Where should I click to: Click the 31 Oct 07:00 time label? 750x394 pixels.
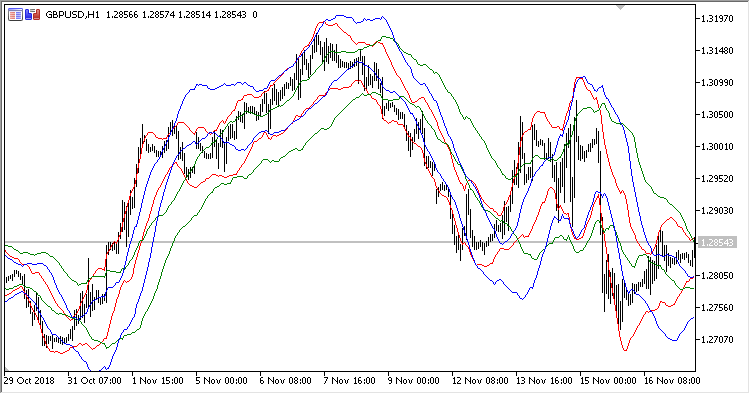tap(94, 381)
